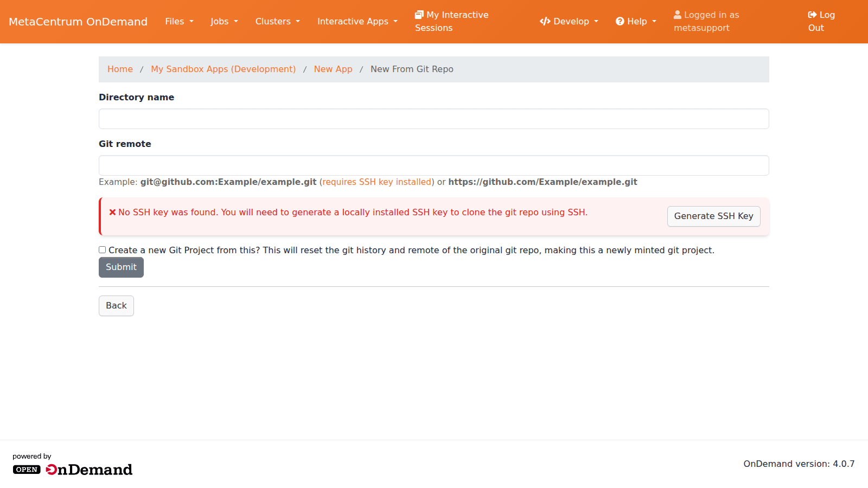Focus the Directory name input field
Screen dimensions: 868x488
click(x=434, y=119)
